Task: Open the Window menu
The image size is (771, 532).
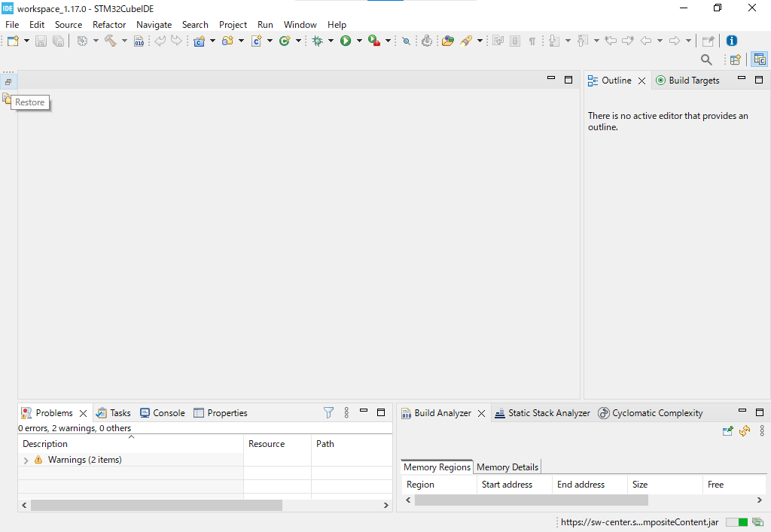Action: click(x=300, y=25)
